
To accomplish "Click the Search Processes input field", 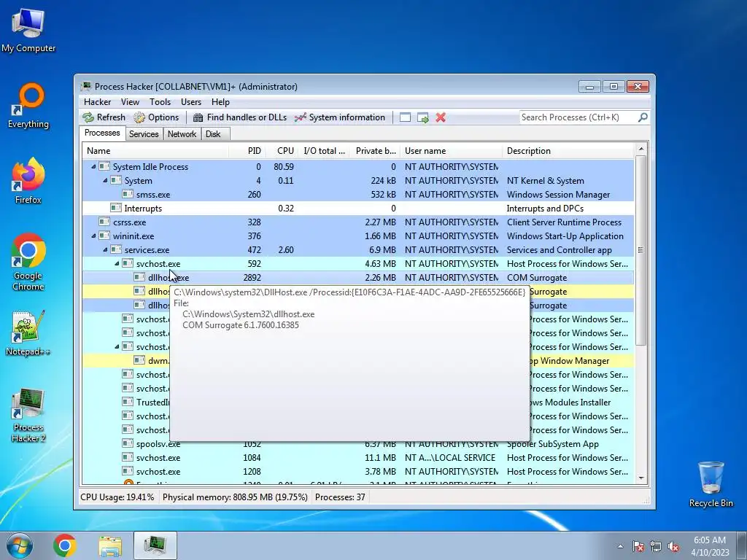I will pos(578,117).
